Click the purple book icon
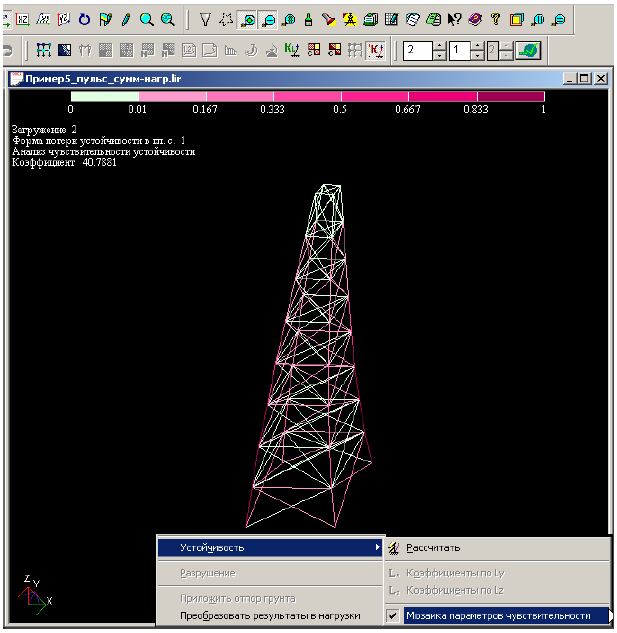The width and height of the screenshot is (617, 633). click(475, 19)
